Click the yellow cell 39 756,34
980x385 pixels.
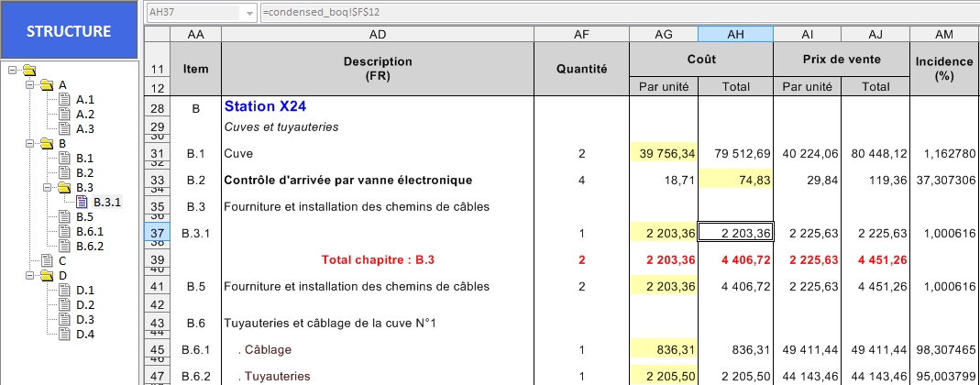[664, 153]
